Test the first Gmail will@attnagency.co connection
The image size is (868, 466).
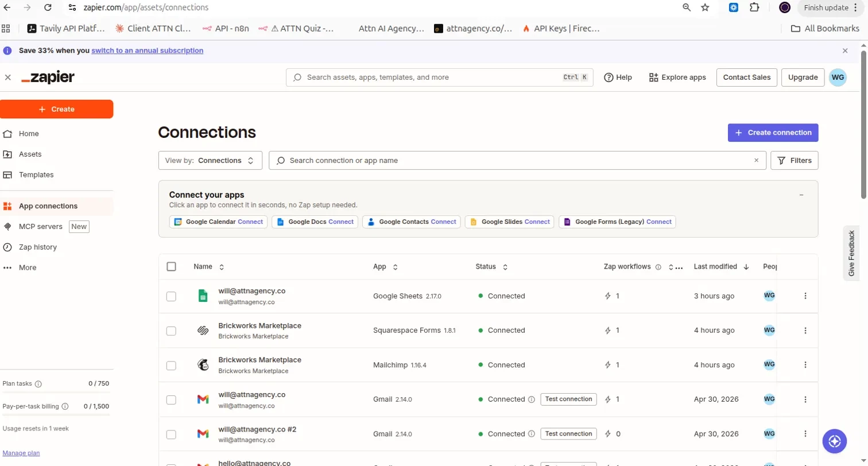coord(568,399)
